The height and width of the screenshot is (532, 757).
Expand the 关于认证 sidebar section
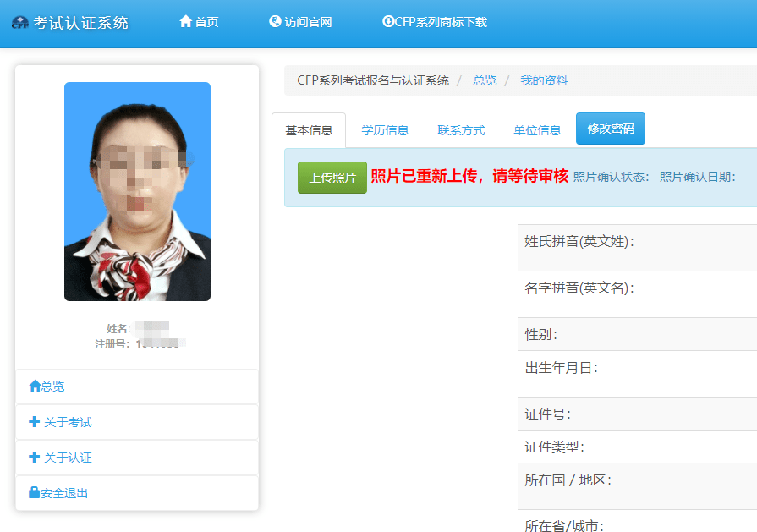point(59,458)
